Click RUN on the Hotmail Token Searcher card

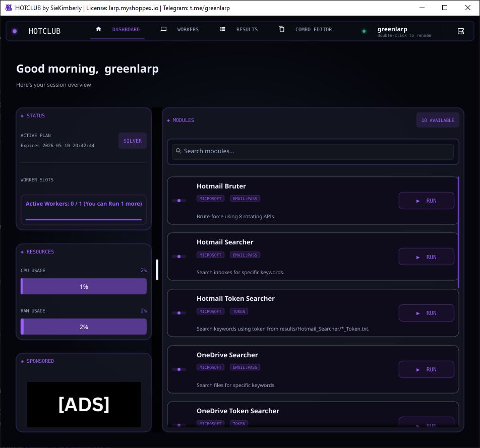[427, 313]
